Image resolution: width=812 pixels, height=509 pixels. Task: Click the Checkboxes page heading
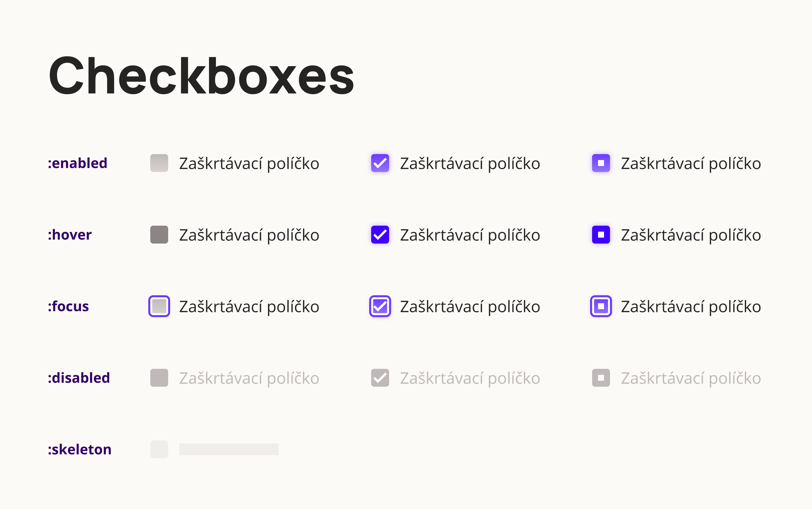(x=201, y=76)
